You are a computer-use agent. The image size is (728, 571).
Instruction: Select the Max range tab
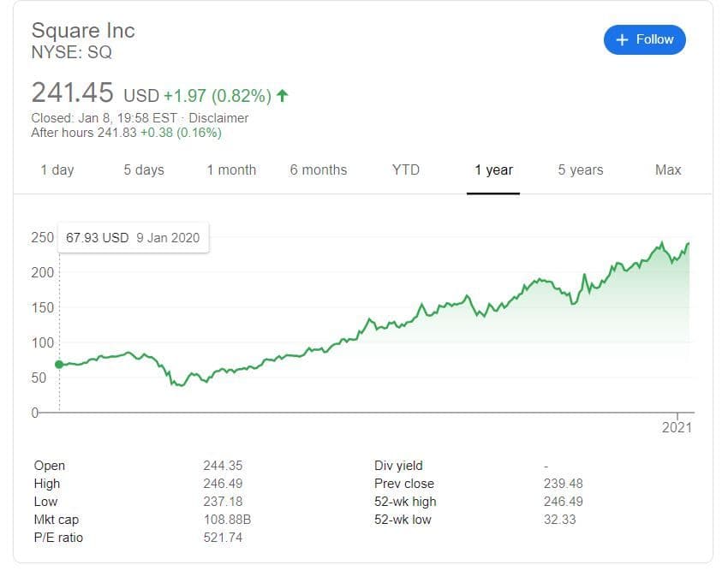[x=668, y=170]
